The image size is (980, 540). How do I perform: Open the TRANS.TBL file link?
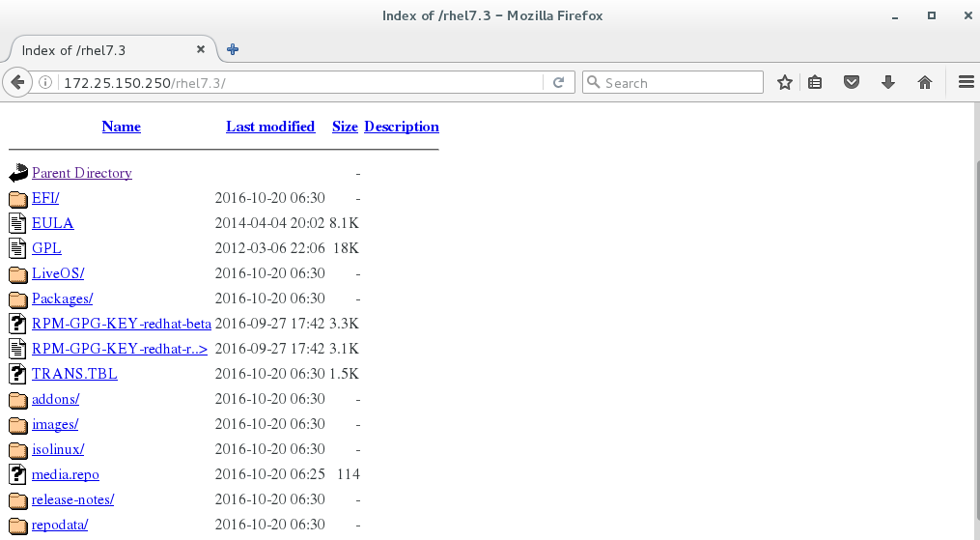click(x=74, y=374)
